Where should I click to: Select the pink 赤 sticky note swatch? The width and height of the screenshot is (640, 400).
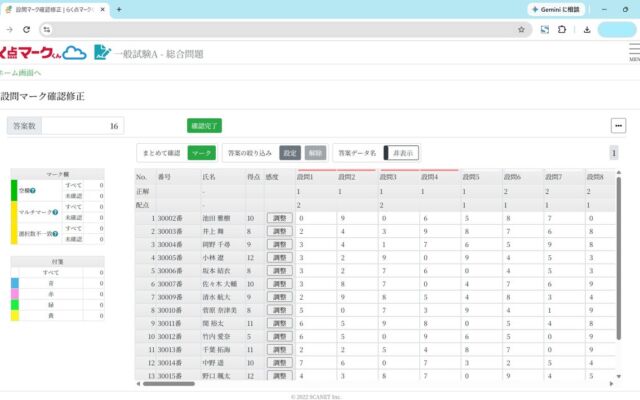click(15, 294)
